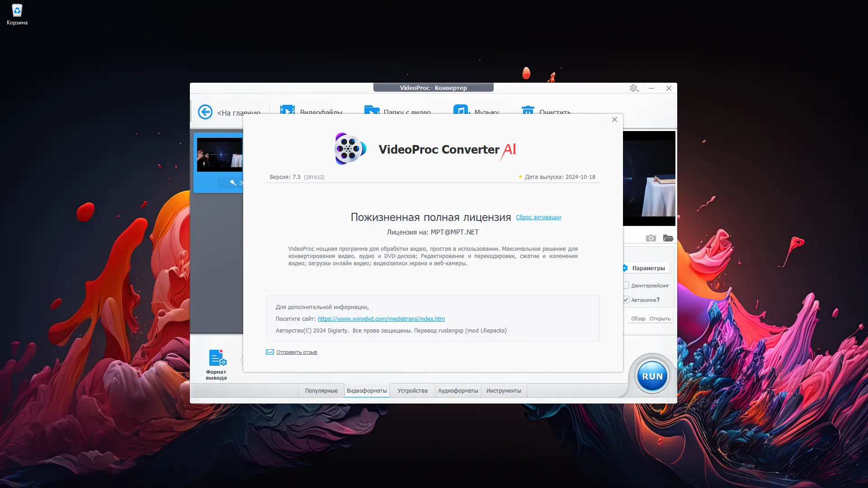Click 'Отправить отзыв' feedback link
Screen dimensions: 868x488
click(x=296, y=352)
